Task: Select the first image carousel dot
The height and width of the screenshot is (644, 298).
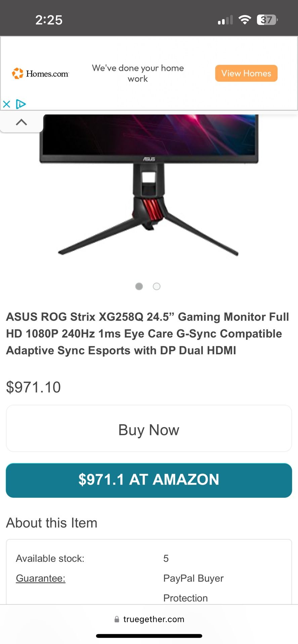Action: [139, 286]
